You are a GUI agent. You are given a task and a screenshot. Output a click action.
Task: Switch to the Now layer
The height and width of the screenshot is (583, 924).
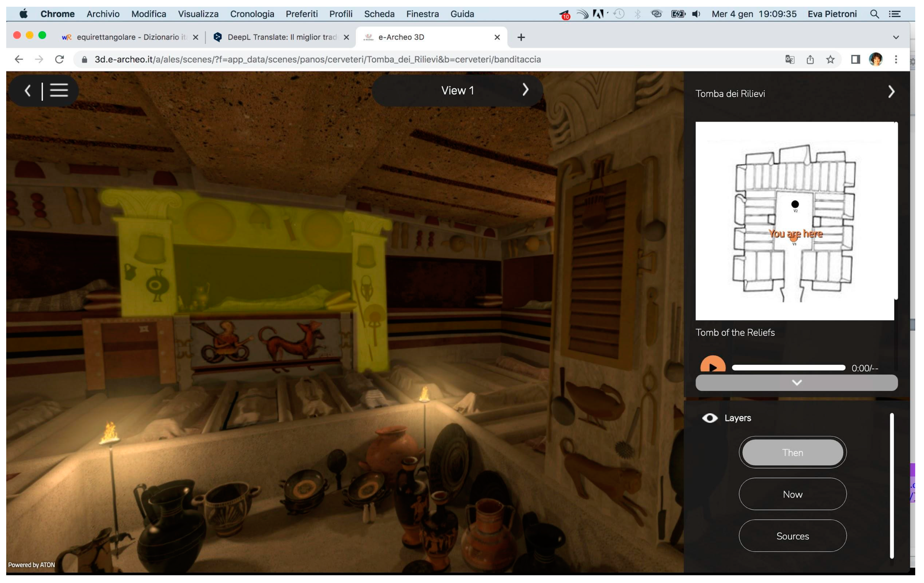tap(792, 494)
